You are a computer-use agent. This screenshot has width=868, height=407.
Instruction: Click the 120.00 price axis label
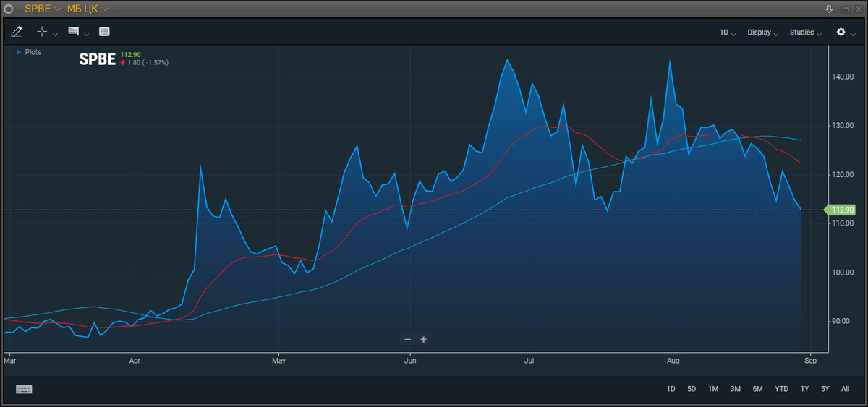[844, 174]
